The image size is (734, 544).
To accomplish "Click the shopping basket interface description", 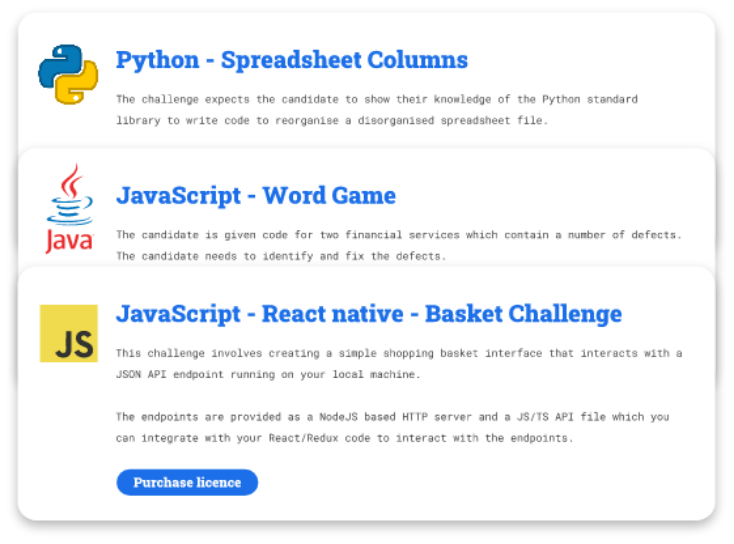I will (399, 363).
